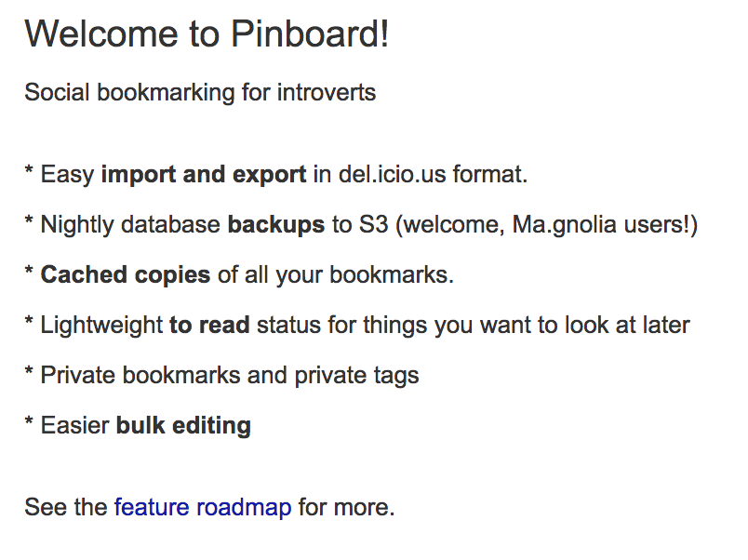This screenshot has width=748, height=560.
Task: Click the bold to read text
Action: point(210,326)
